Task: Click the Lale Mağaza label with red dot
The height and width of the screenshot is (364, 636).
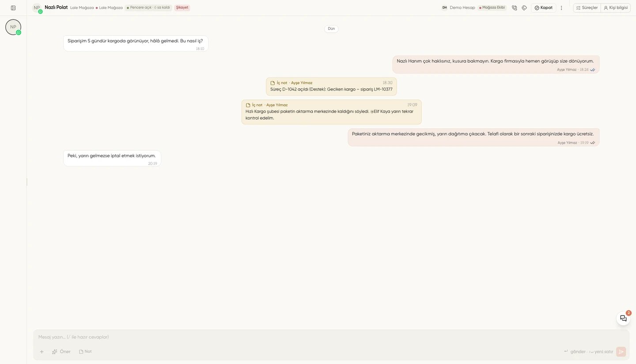Action: [109, 8]
